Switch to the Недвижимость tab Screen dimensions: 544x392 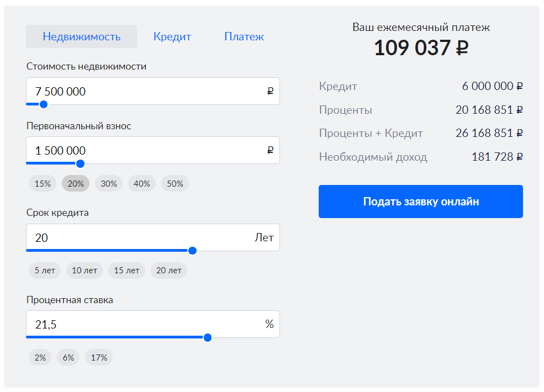click(81, 37)
